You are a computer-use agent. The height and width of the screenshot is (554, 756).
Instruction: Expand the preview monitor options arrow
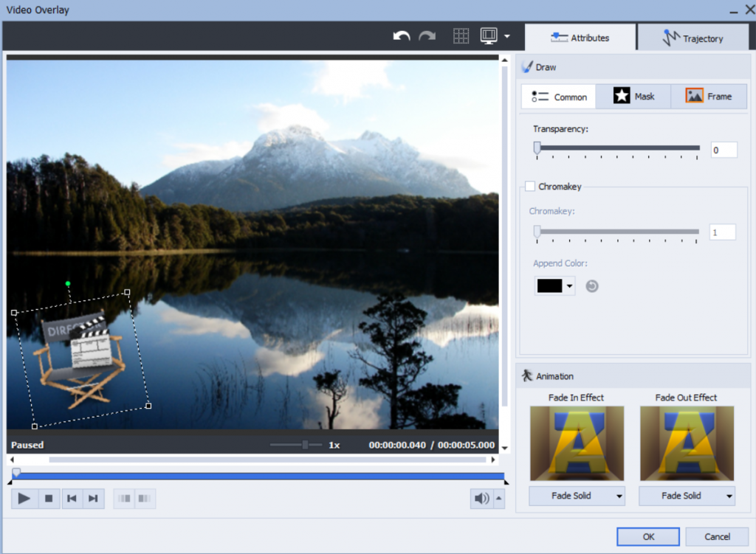click(x=507, y=36)
